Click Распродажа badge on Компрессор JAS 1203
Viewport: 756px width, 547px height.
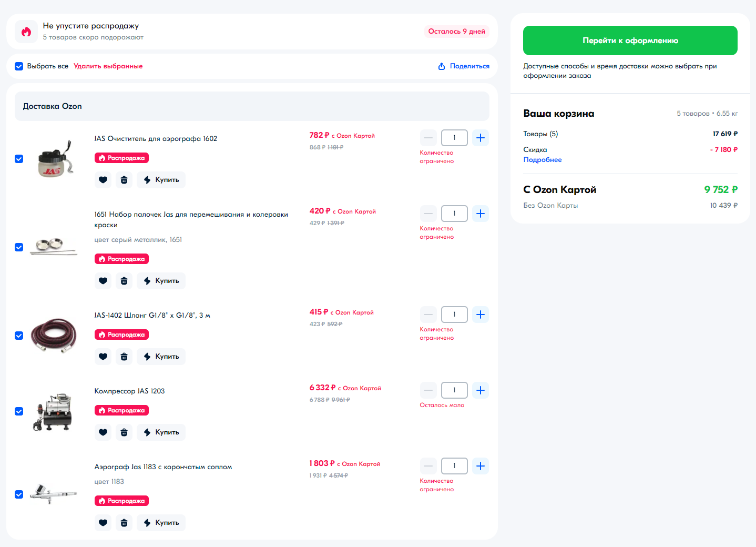(121, 410)
